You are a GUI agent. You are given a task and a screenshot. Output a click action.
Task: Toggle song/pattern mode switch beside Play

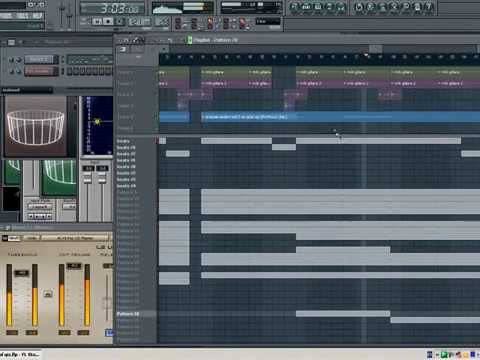tap(84, 22)
